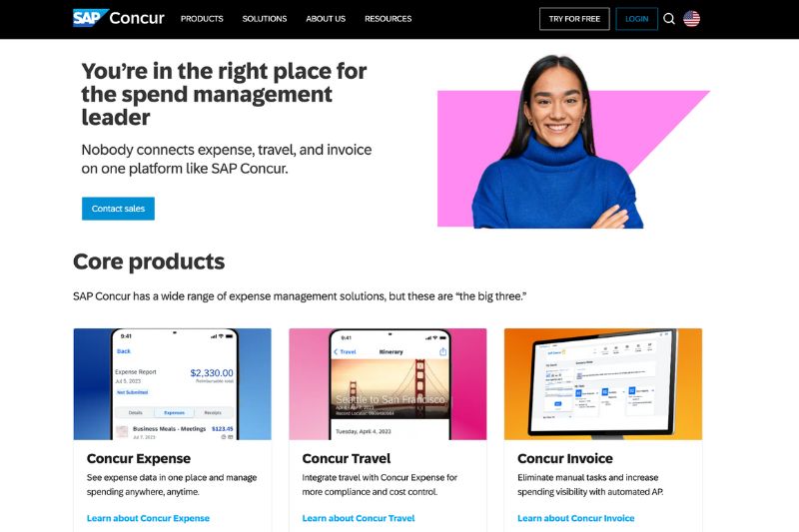
Task: Click the Contact sales button
Action: (118, 209)
